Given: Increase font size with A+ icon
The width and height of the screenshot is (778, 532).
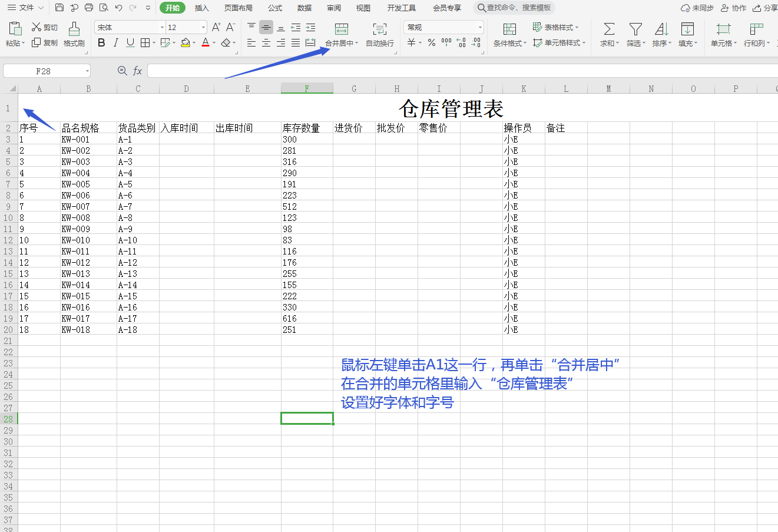Looking at the screenshot, I should [216, 27].
